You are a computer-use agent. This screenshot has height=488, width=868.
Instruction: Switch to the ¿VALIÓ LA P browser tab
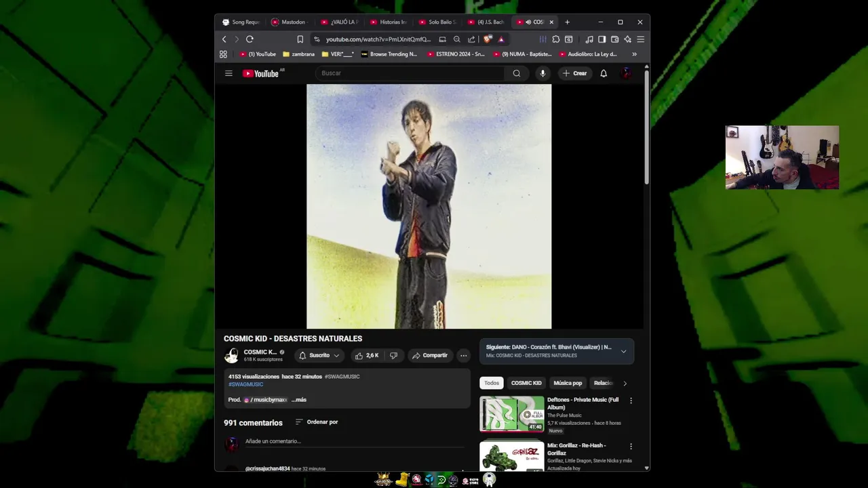point(340,22)
